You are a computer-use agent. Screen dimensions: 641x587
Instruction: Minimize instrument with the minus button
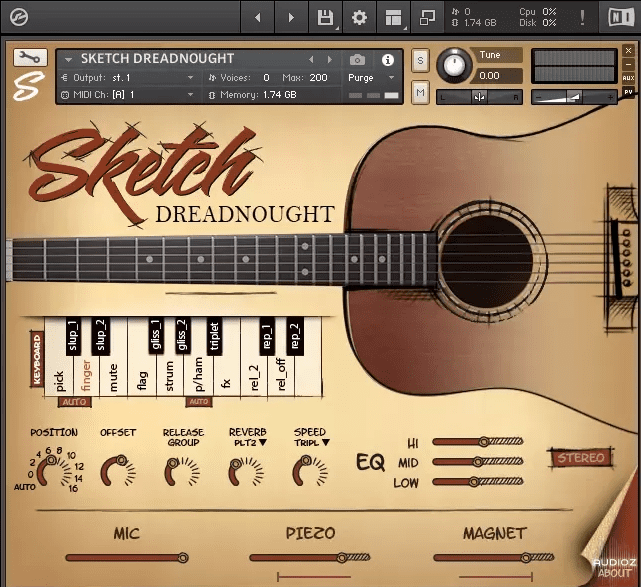coord(628,64)
